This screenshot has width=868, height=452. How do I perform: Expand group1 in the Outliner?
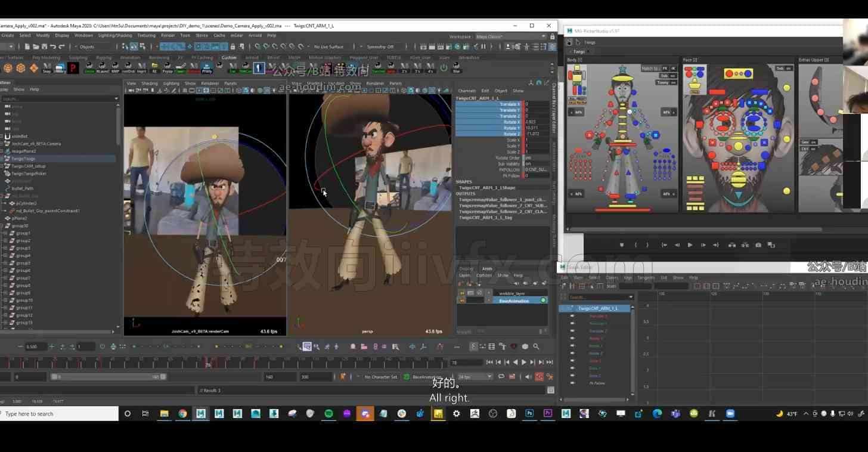[x=5, y=233]
